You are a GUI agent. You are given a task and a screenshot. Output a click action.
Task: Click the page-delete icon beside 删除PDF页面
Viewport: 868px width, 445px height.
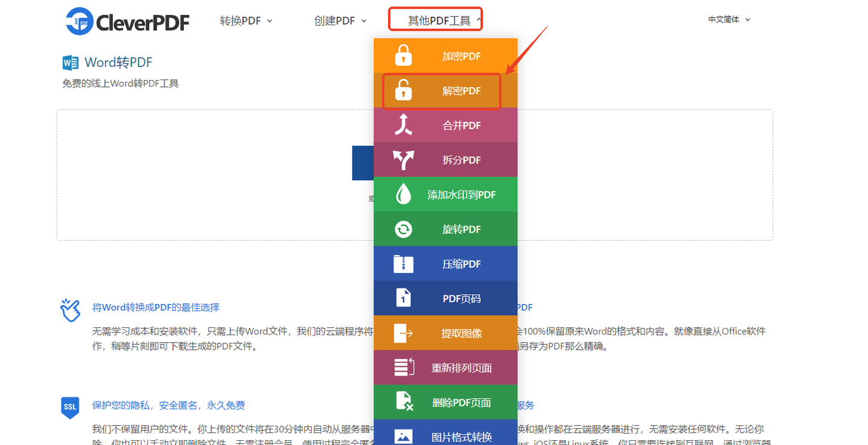click(403, 402)
